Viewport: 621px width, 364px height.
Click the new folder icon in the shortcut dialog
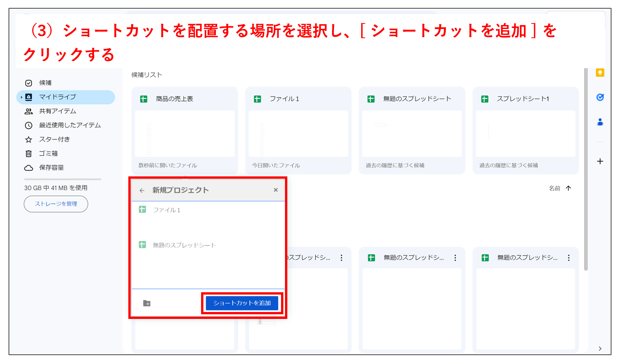(x=147, y=303)
